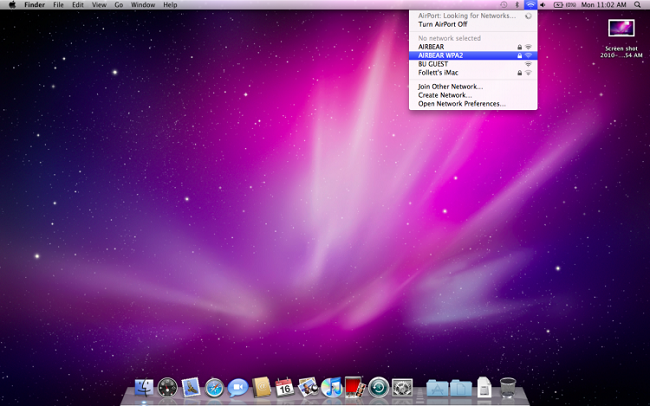This screenshot has width=650, height=406.
Task: Open Finder from the Dock
Action: click(144, 388)
